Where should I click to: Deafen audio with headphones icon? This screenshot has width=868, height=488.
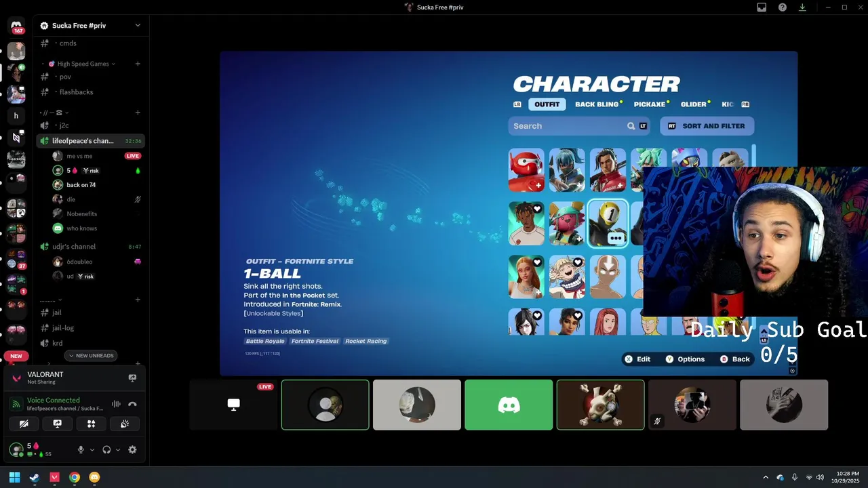(x=106, y=449)
